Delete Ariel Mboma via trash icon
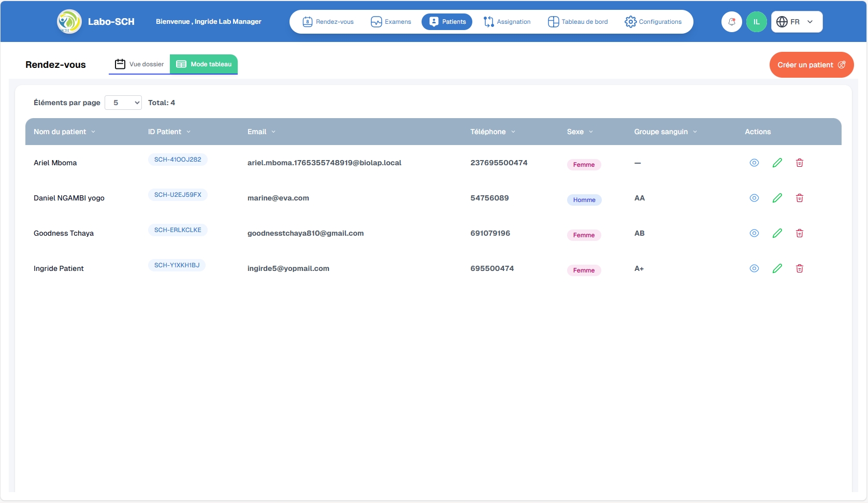The width and height of the screenshot is (868, 503). pyautogui.click(x=800, y=162)
